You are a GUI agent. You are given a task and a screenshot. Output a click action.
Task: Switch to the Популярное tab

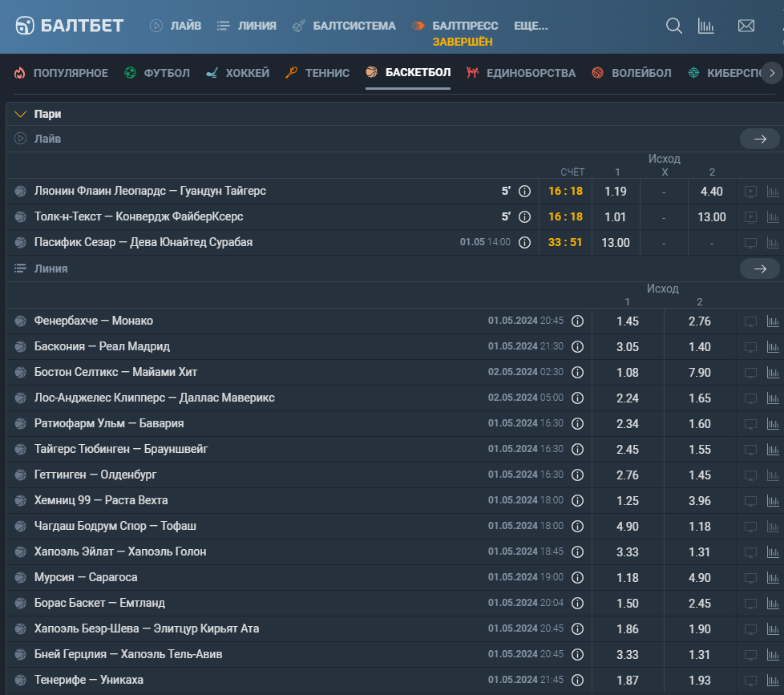[61, 73]
